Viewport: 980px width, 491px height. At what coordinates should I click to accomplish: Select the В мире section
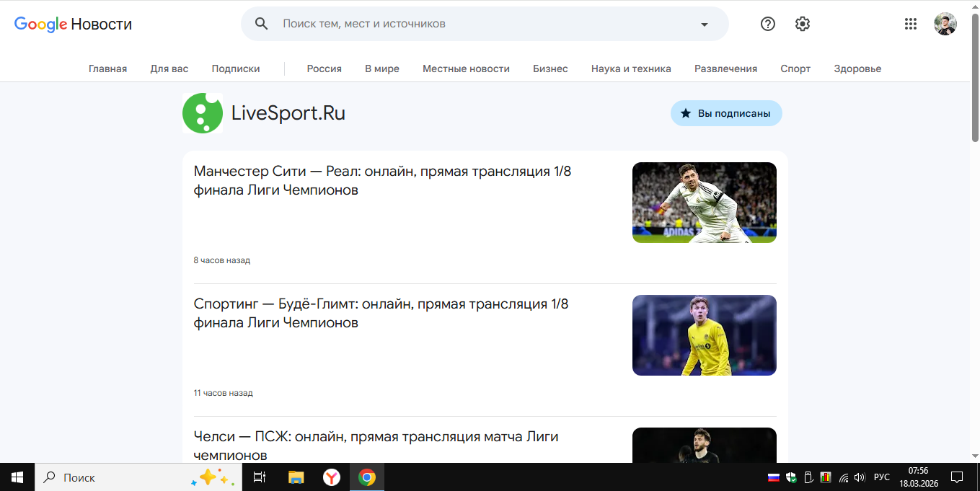pyautogui.click(x=382, y=68)
